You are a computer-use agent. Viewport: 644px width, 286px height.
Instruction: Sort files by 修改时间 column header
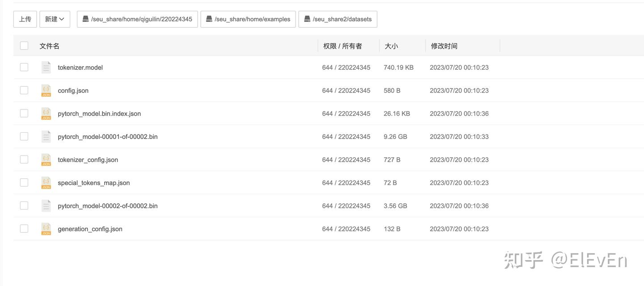click(444, 46)
